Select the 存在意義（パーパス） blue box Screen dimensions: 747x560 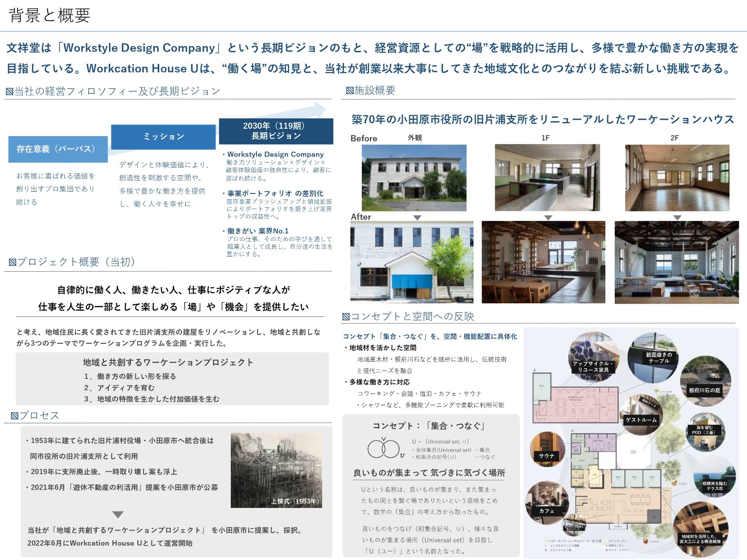pyautogui.click(x=58, y=149)
